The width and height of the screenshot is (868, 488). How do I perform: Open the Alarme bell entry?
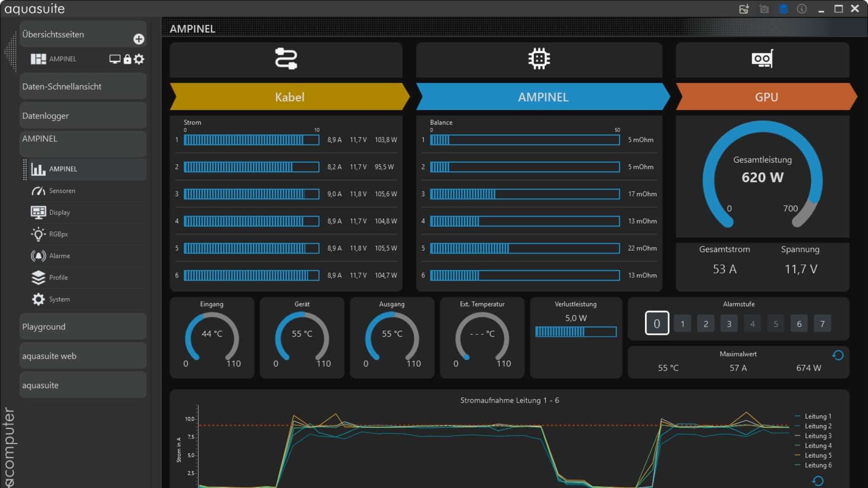tap(59, 256)
